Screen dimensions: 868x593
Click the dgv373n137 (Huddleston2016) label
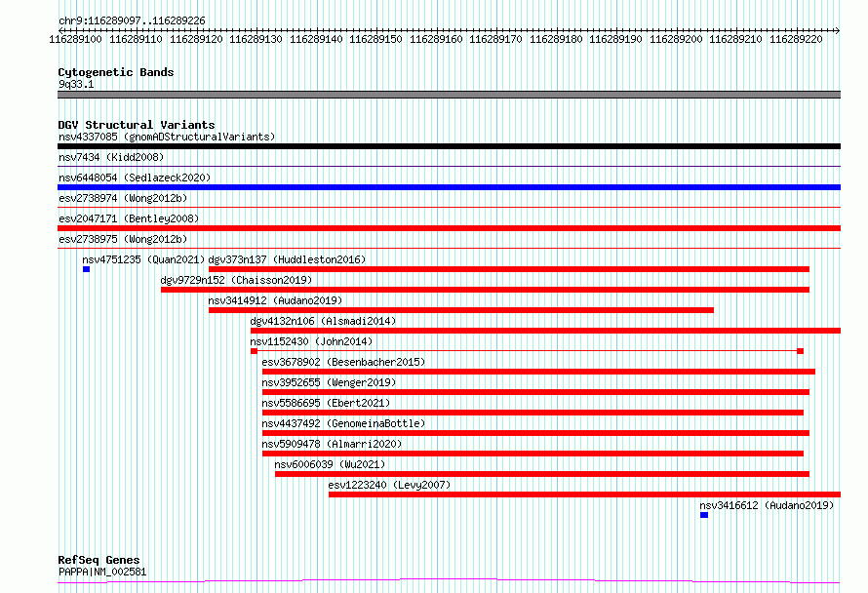[x=287, y=259]
